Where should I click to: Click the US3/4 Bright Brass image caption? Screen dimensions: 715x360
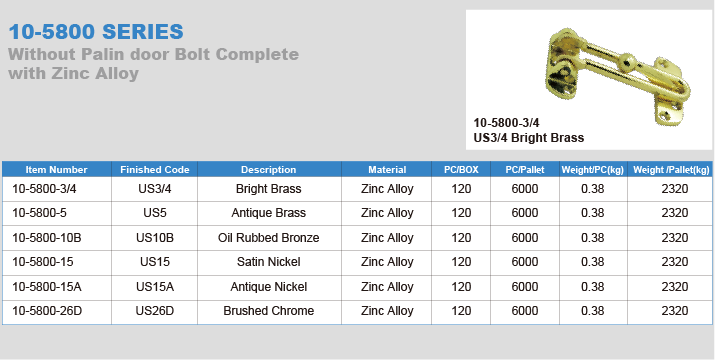tap(528, 137)
